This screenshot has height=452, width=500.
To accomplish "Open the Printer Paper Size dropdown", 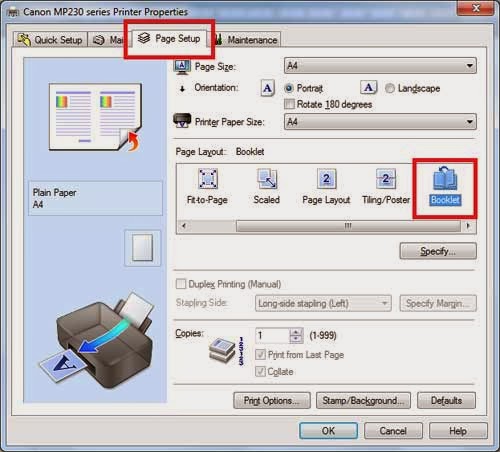I will click(x=380, y=122).
